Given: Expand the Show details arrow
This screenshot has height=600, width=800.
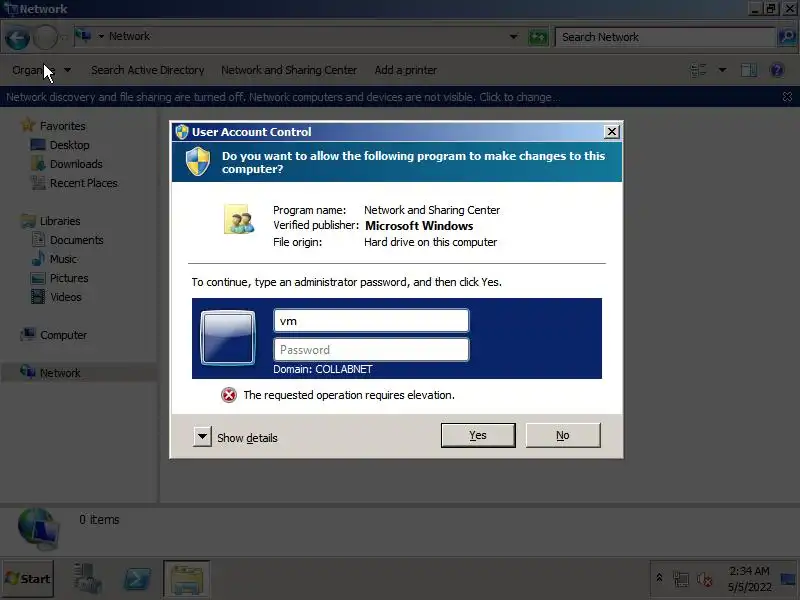Looking at the screenshot, I should click(x=202, y=437).
